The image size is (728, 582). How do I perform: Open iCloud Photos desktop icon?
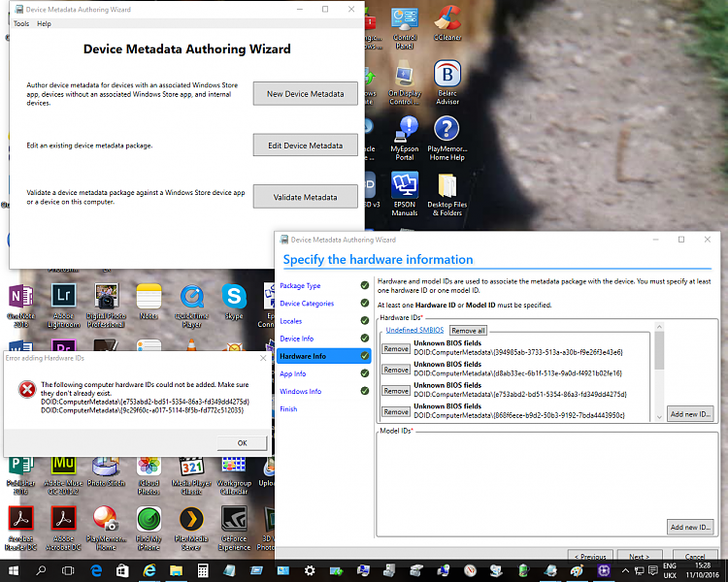click(x=149, y=476)
